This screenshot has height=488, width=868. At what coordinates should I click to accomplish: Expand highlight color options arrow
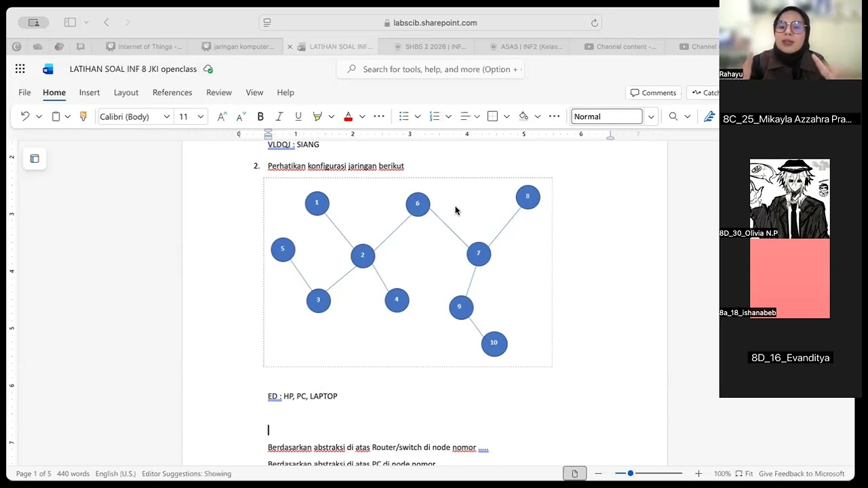click(331, 117)
